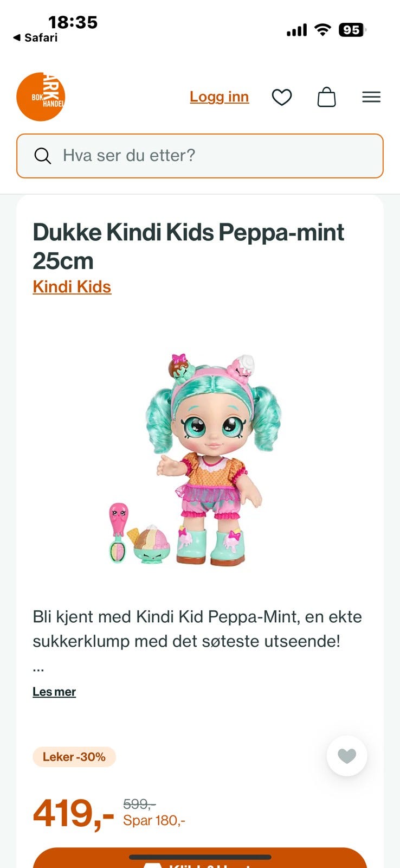Tap the orange buy button at bottom
Screen dimensions: 400x868
point(200,858)
